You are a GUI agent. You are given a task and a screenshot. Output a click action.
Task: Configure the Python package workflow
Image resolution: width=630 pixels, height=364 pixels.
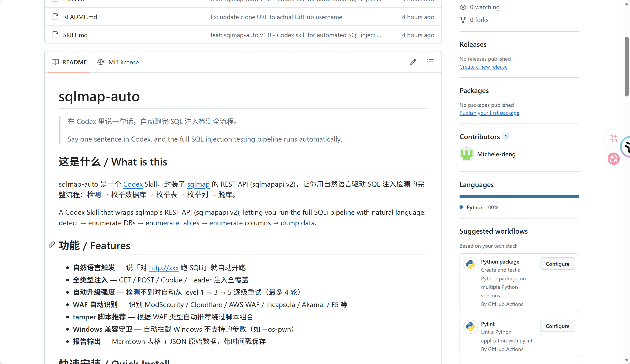(557, 264)
